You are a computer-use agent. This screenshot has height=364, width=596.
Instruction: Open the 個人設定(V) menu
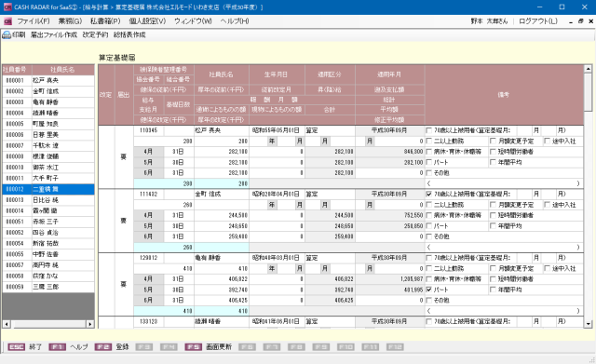tap(147, 21)
